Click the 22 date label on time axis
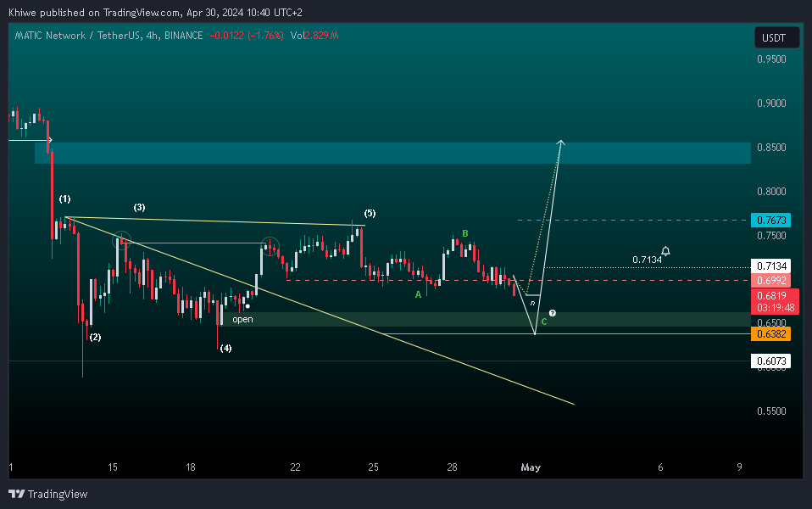This screenshot has height=509, width=812. click(295, 467)
